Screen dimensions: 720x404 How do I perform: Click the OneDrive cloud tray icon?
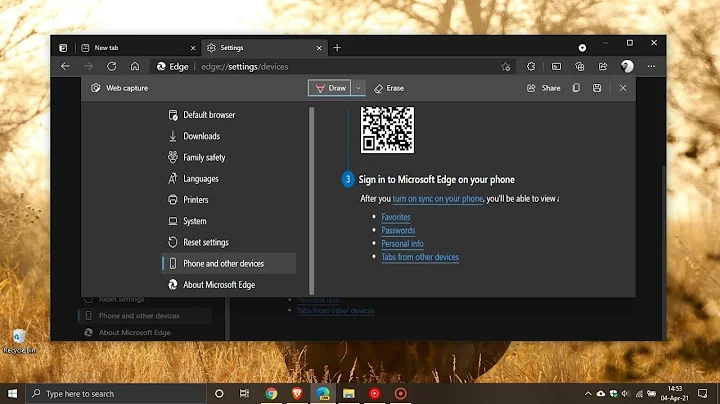[x=601, y=393]
